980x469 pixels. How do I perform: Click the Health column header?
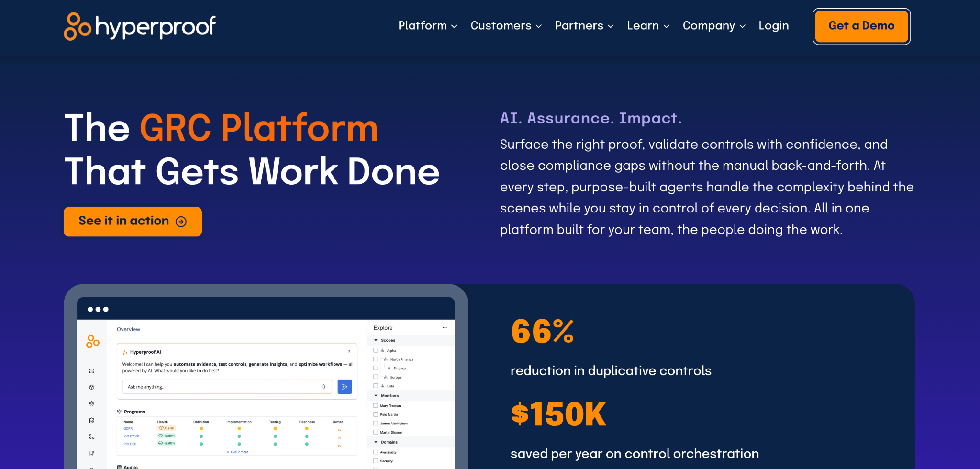[x=163, y=422]
